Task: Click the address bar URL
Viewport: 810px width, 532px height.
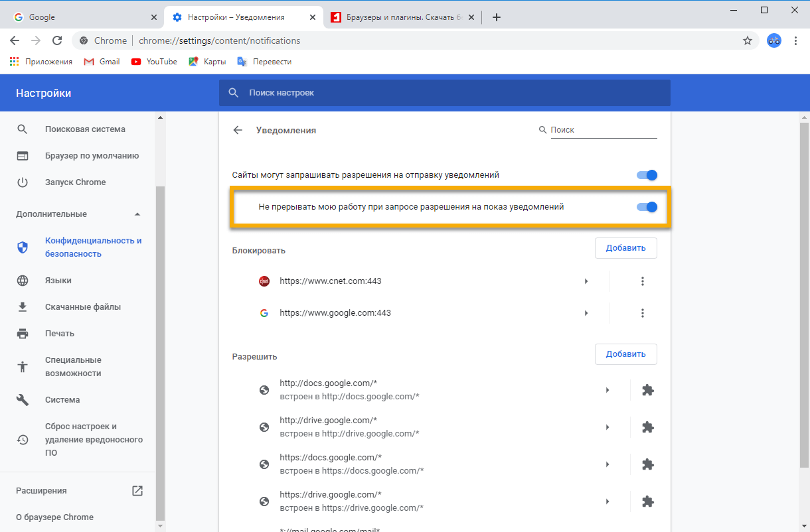Action: point(220,40)
